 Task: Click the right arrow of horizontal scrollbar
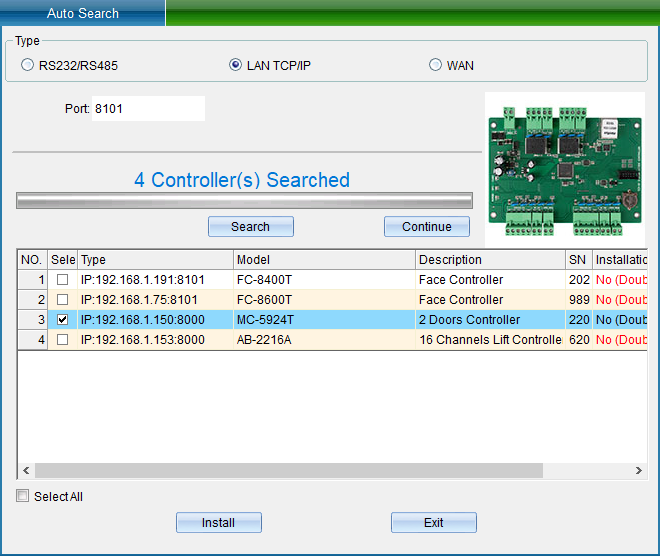tap(639, 470)
